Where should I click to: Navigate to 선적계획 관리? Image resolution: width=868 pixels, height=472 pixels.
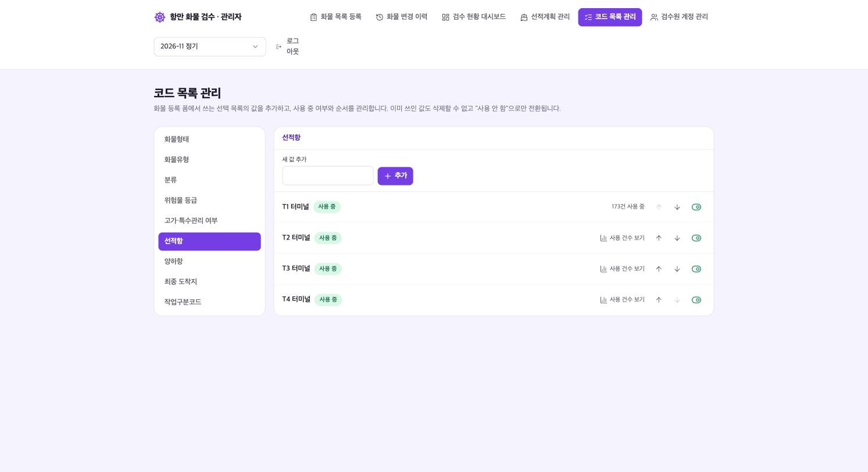tap(545, 17)
